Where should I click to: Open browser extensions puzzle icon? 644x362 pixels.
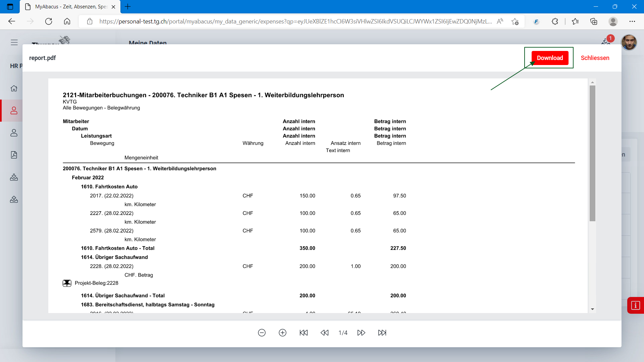click(555, 21)
